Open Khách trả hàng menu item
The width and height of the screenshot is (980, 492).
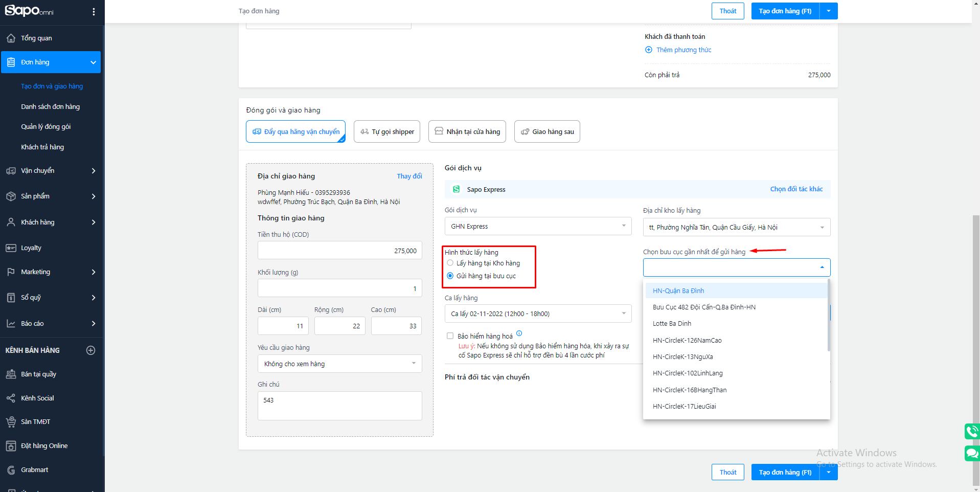[x=42, y=147]
